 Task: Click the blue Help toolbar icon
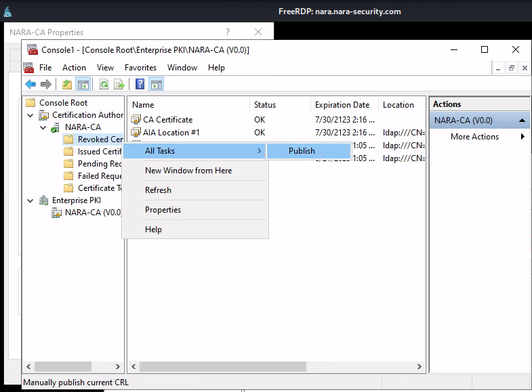[140, 85]
